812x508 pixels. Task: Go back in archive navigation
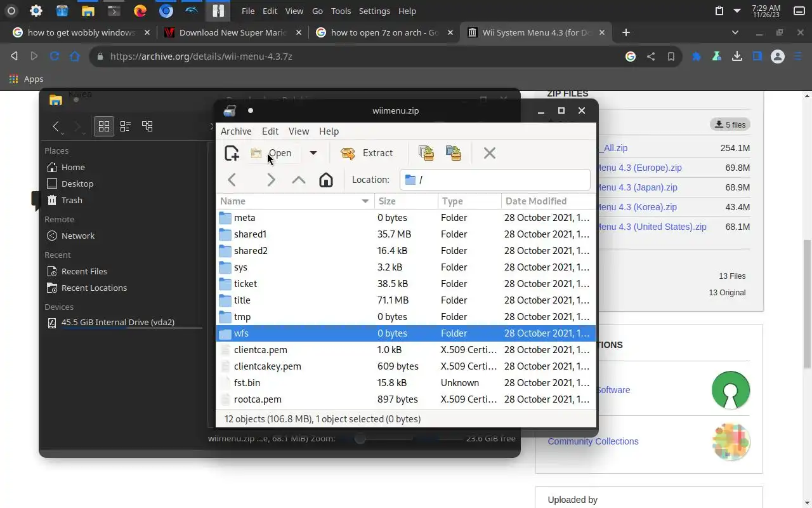[232, 180]
